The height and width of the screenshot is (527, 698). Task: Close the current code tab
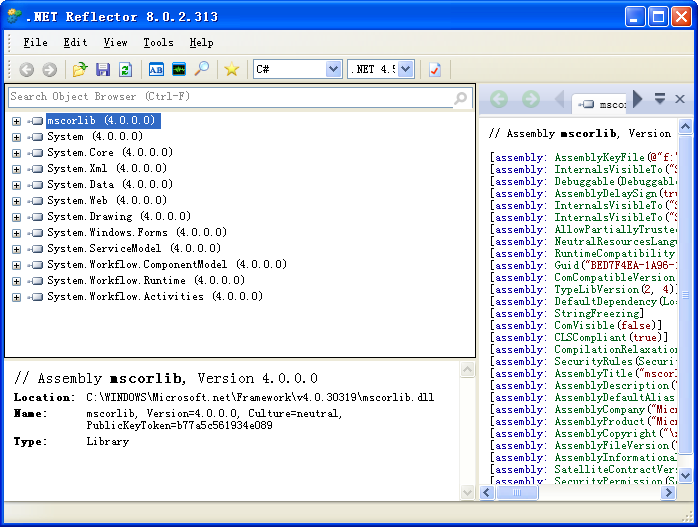point(680,99)
